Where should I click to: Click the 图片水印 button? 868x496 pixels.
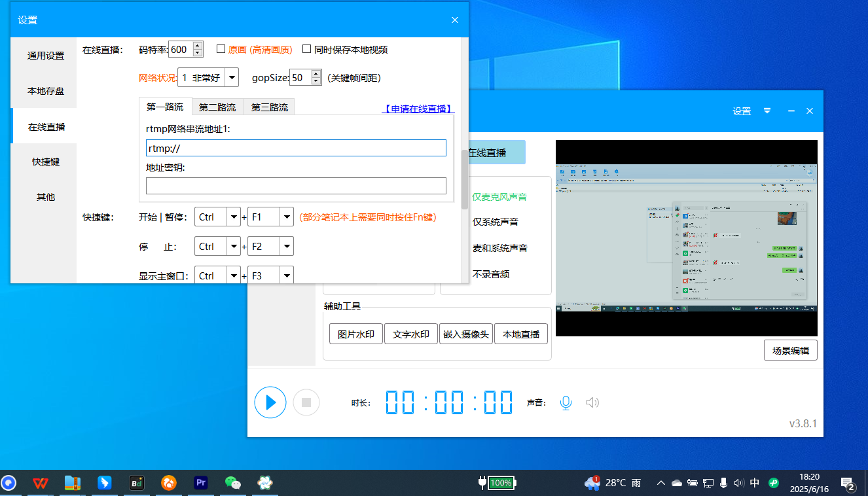[x=356, y=334]
